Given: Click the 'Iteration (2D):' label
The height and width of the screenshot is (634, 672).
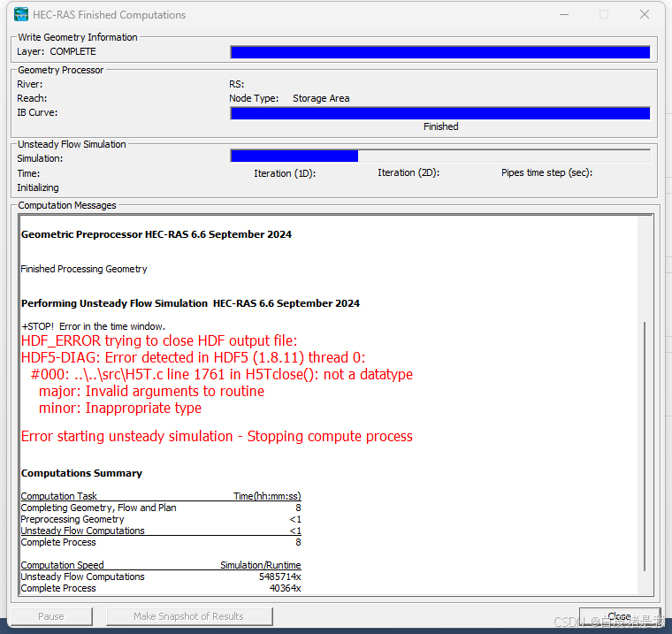Looking at the screenshot, I should (x=409, y=172).
